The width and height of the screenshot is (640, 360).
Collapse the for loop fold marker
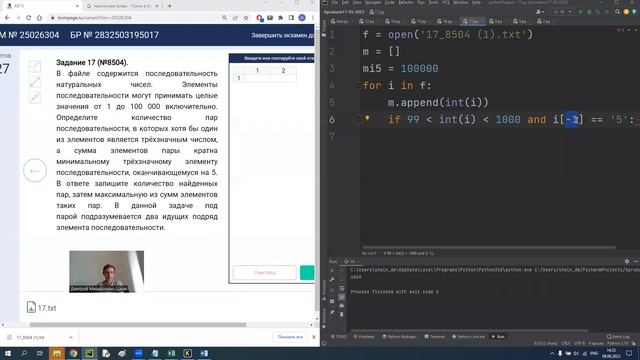[x=359, y=86]
